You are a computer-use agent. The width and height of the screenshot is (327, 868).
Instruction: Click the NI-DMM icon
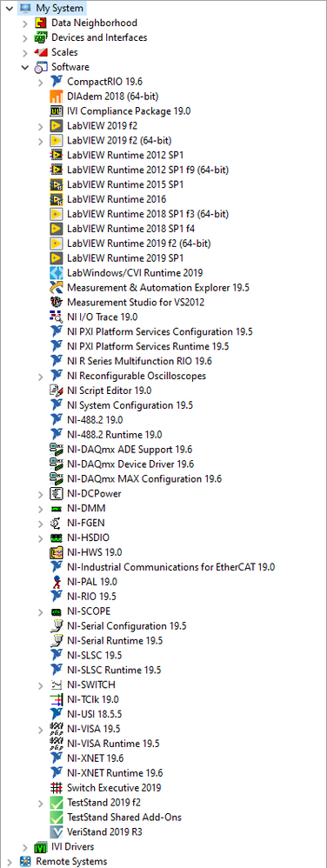[57, 508]
